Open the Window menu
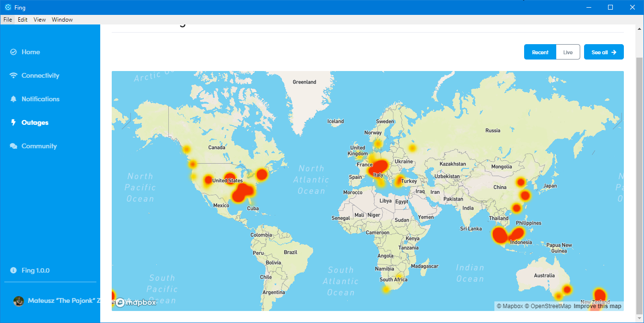The height and width of the screenshot is (323, 644). pos(62,20)
